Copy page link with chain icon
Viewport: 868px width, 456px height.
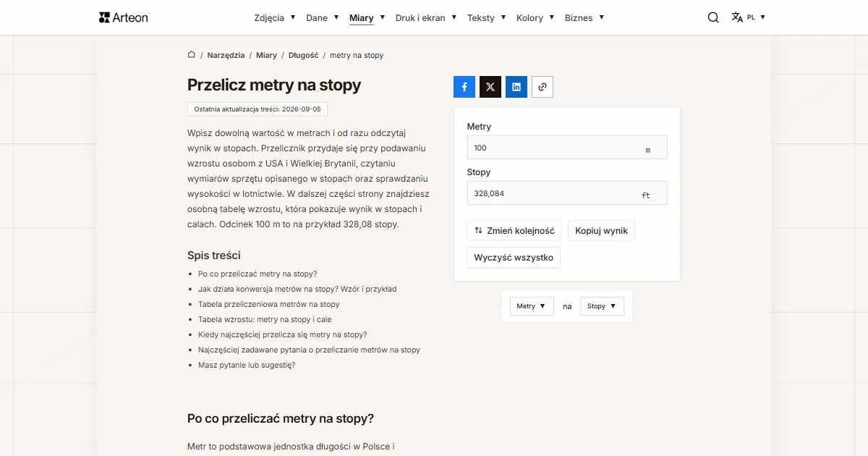542,87
